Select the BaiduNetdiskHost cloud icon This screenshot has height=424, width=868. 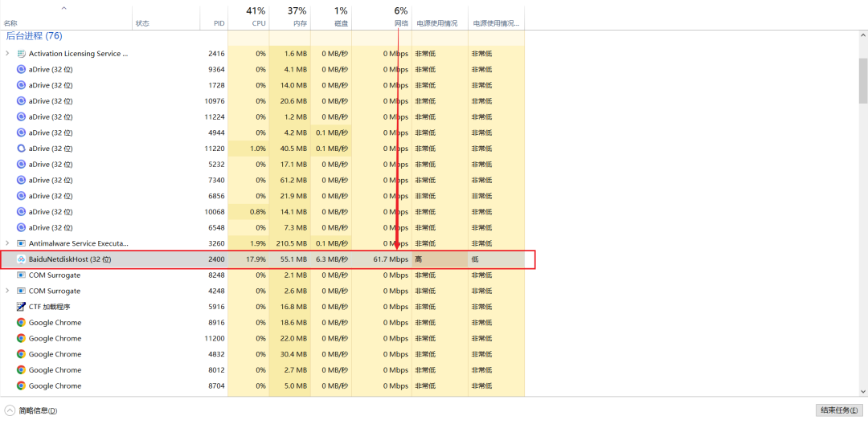click(22, 259)
